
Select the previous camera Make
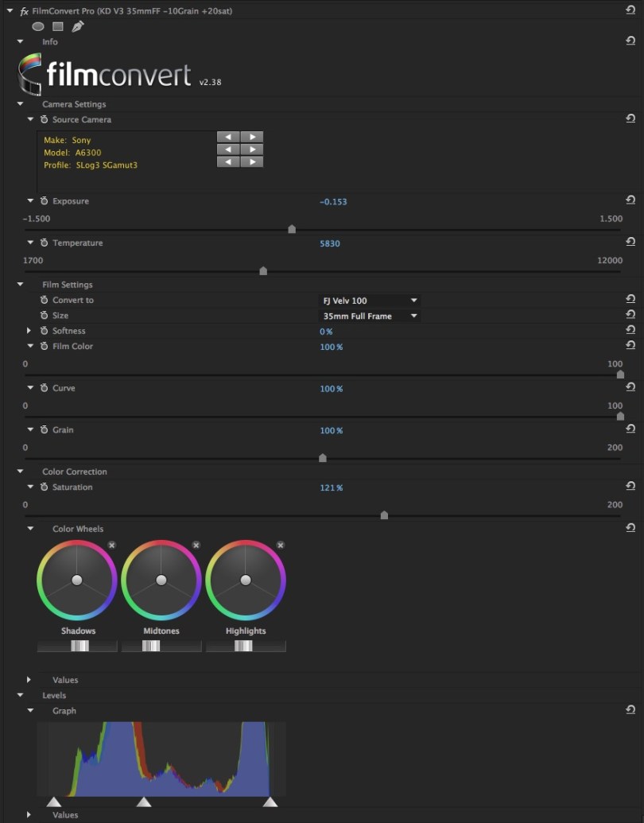tap(228, 137)
